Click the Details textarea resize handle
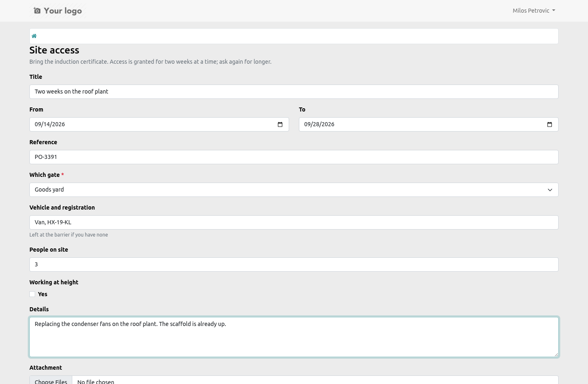This screenshot has height=384, width=588. coord(556,355)
